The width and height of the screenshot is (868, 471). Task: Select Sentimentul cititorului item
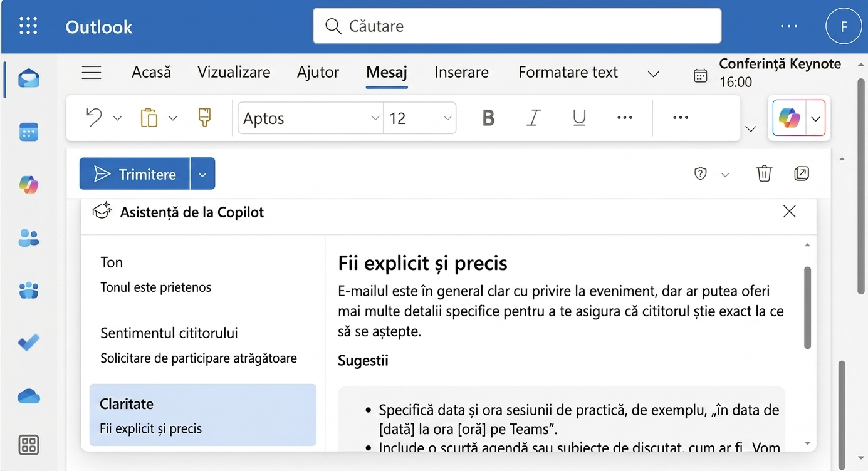(203, 345)
